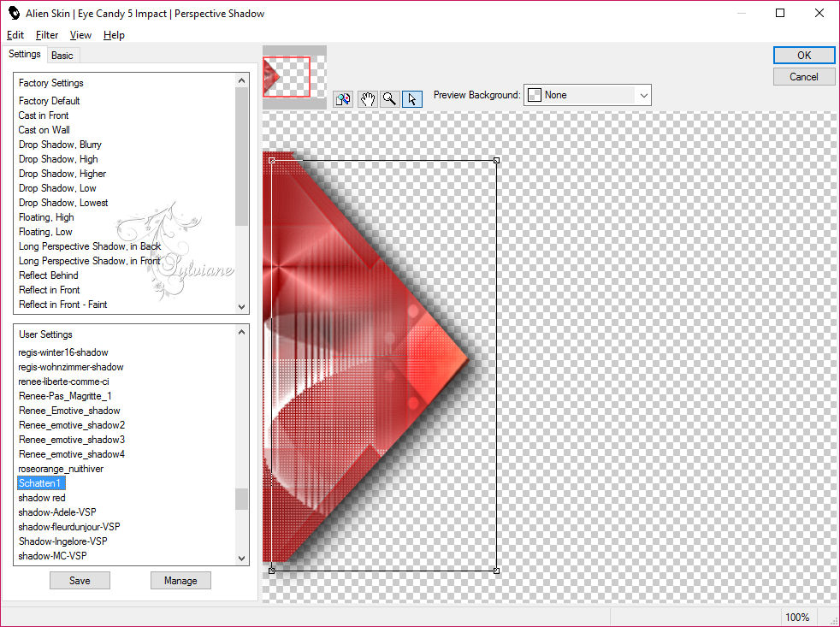Open the Filter menu
This screenshot has width=840, height=627.
(x=46, y=35)
